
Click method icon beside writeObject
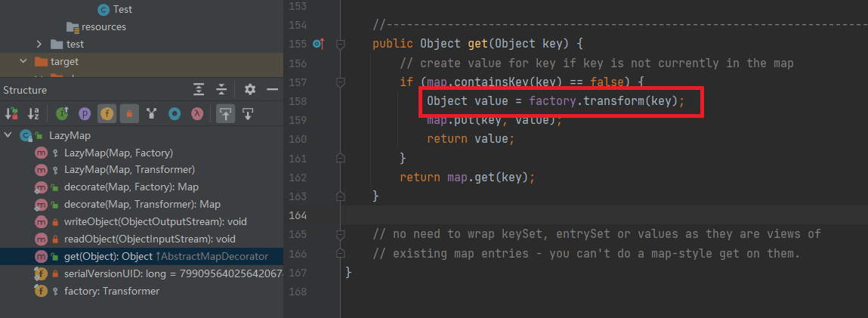coord(41,222)
